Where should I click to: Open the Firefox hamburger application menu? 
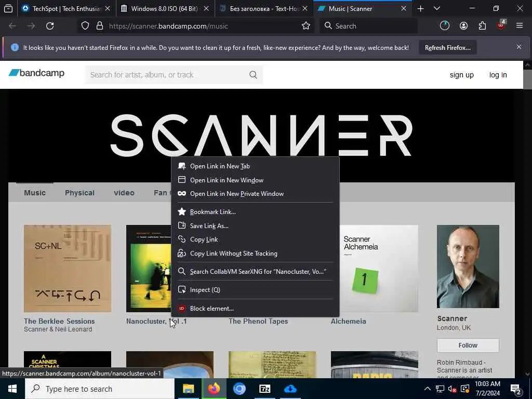(520, 26)
